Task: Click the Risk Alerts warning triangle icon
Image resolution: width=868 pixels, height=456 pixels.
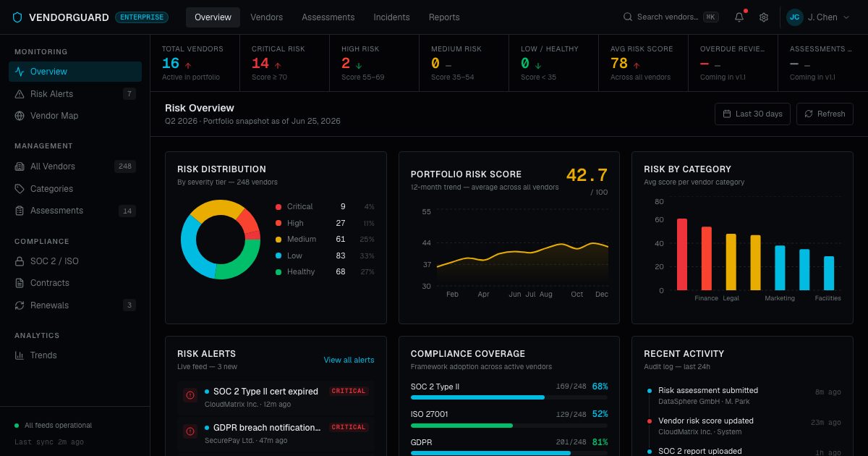Action: [x=20, y=94]
